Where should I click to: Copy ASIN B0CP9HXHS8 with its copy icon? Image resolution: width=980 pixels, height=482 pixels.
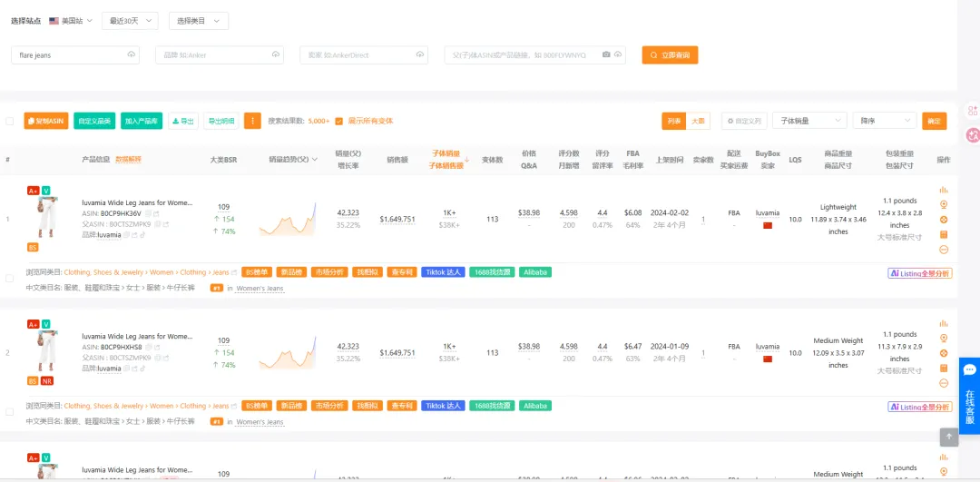[x=148, y=348]
